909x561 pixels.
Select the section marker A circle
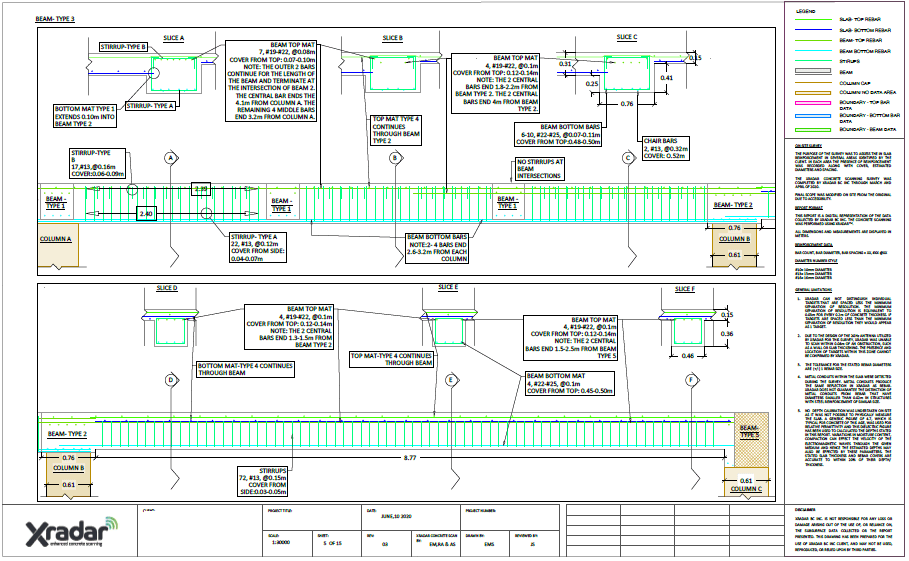click(171, 158)
